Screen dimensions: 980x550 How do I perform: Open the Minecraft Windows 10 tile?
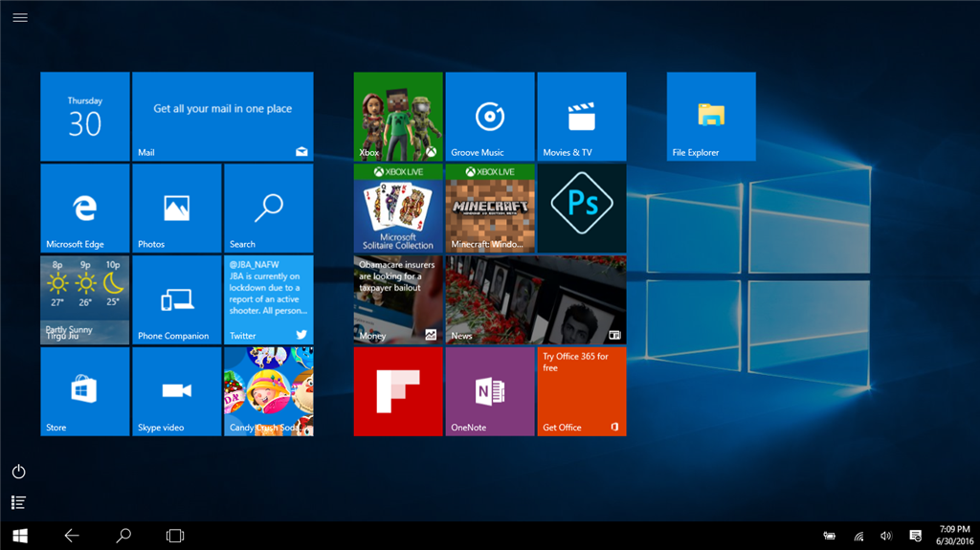(489, 208)
